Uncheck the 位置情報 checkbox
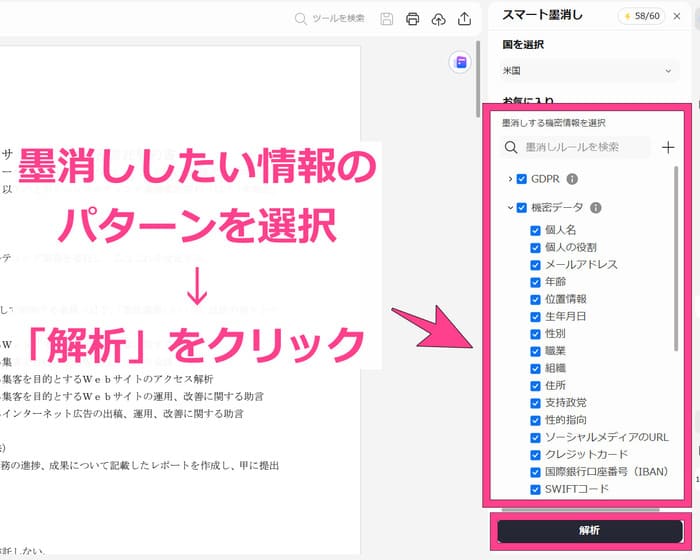 click(535, 300)
